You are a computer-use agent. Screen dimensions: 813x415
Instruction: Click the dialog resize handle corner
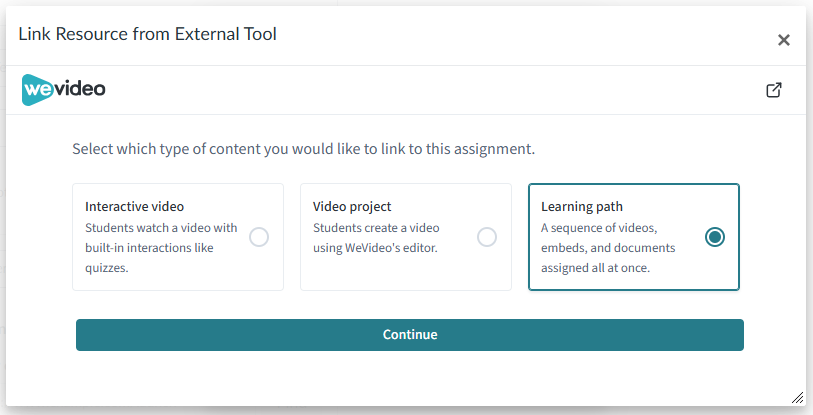coord(797,397)
